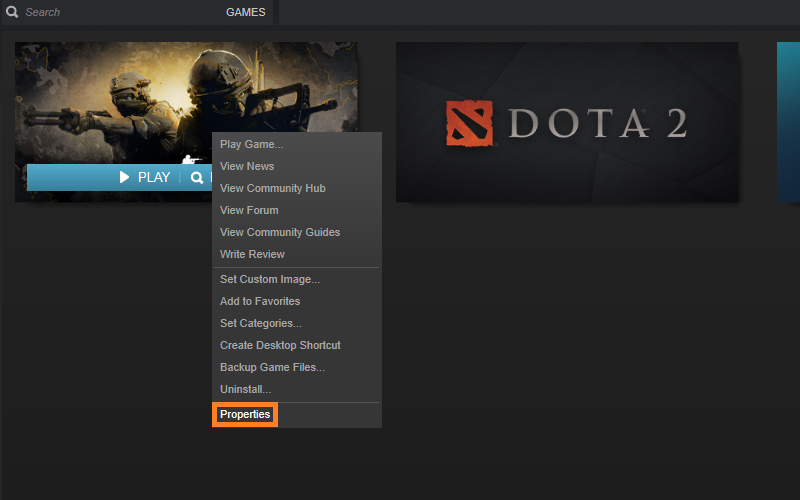
Task: Click the search magnifier icon
Action: [x=13, y=12]
